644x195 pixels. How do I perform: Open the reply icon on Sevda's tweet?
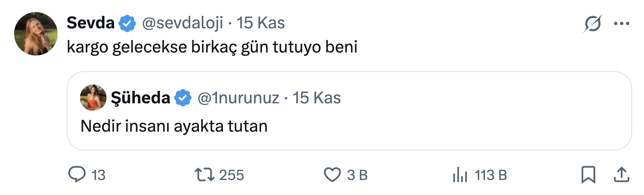77,174
